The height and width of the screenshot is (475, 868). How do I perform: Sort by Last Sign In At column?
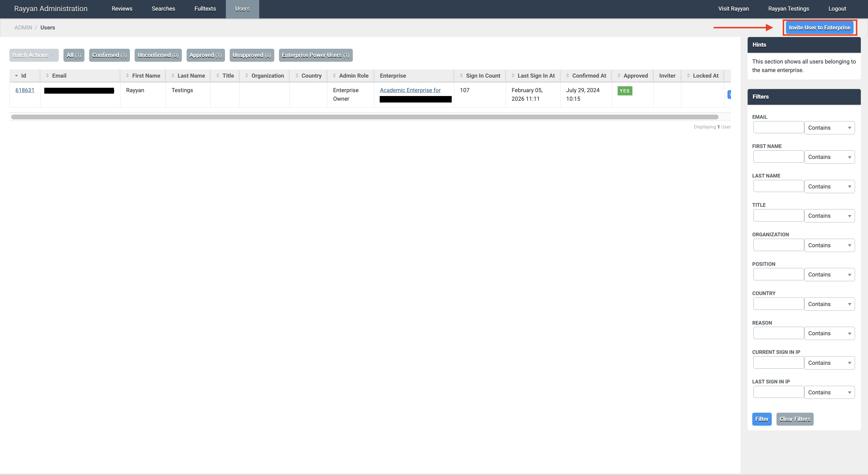[x=536, y=76]
